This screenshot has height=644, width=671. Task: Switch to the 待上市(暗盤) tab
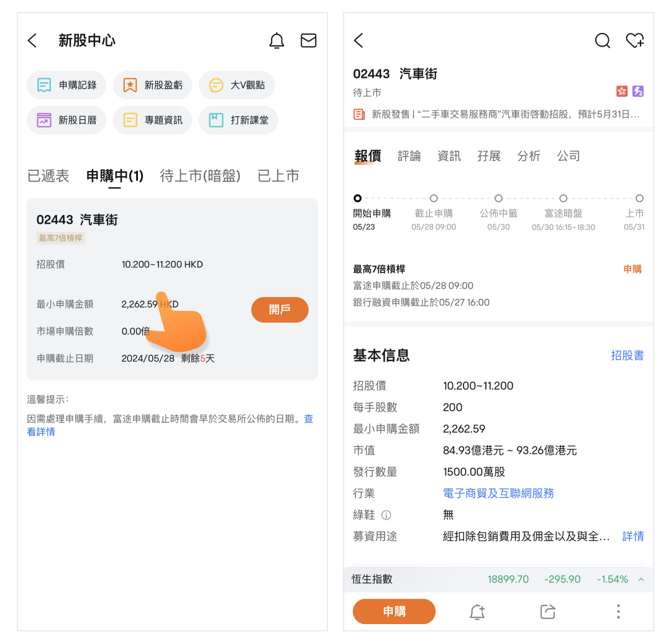[200, 176]
